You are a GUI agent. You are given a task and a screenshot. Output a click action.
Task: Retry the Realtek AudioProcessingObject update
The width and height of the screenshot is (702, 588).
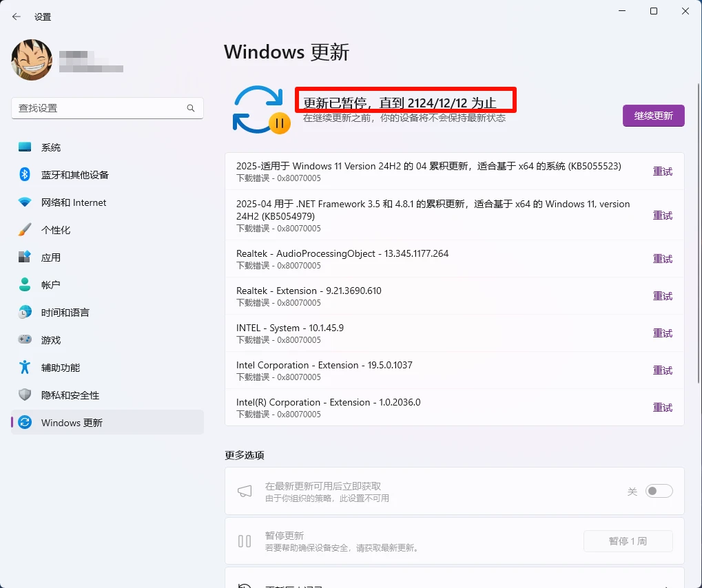662,259
